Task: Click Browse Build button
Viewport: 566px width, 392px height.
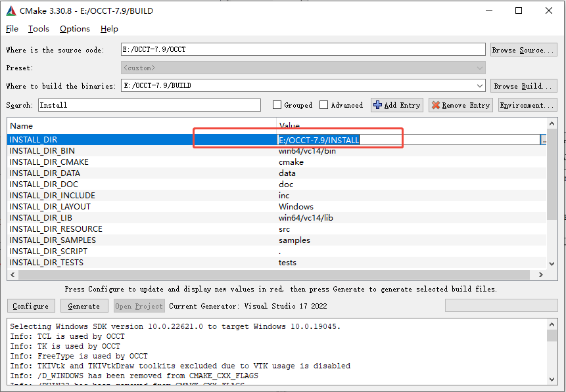Action: pyautogui.click(x=524, y=86)
